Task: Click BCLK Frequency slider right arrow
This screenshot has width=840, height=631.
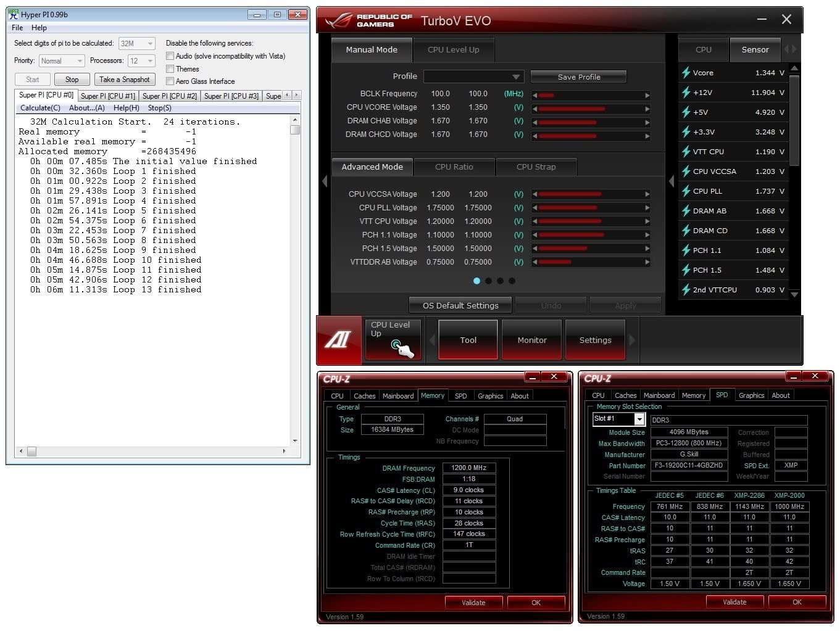Action: 647,96
